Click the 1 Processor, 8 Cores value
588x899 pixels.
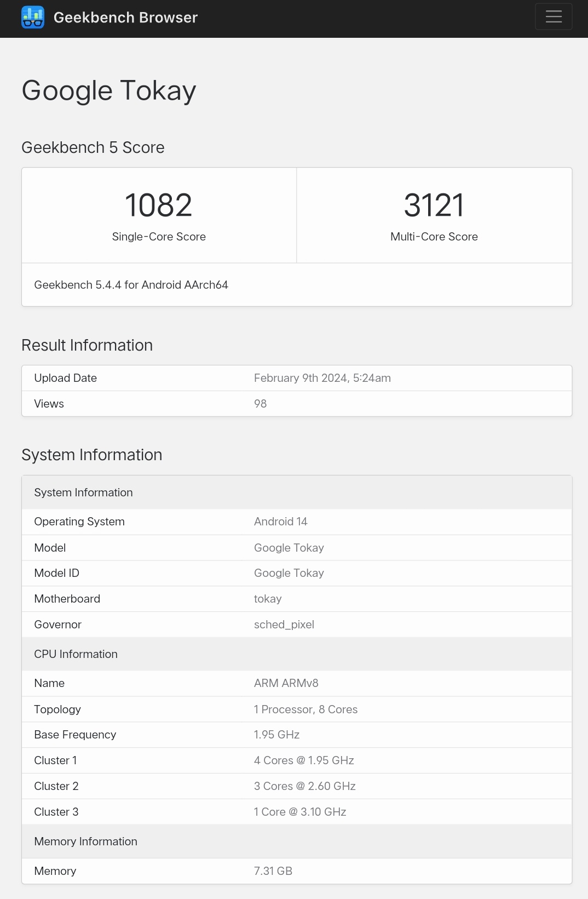coord(305,709)
